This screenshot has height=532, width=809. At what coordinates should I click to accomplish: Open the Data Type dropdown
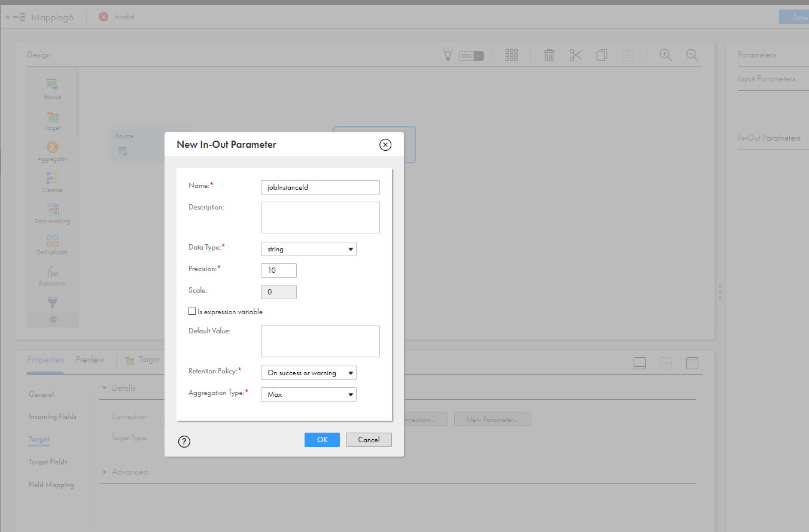pos(309,249)
